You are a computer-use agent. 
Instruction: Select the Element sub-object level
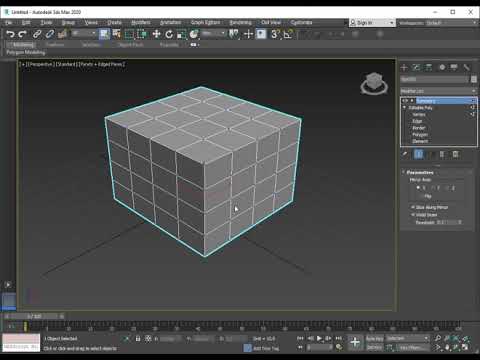(420, 141)
